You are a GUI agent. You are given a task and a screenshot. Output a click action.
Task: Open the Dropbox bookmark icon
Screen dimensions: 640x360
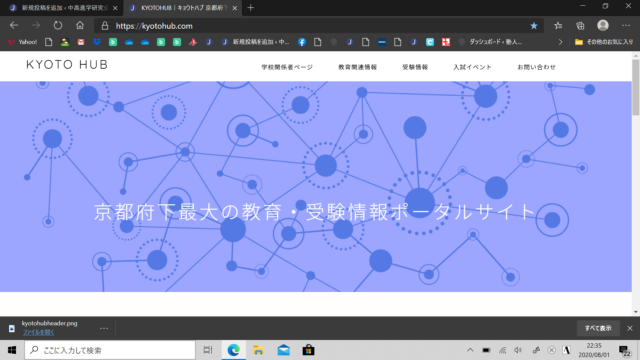click(97, 42)
